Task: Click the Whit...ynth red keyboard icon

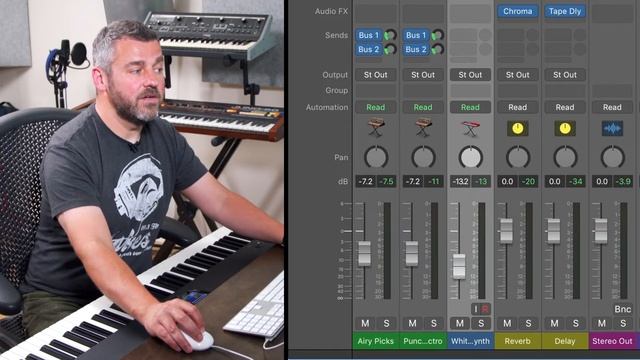Action: tap(470, 129)
